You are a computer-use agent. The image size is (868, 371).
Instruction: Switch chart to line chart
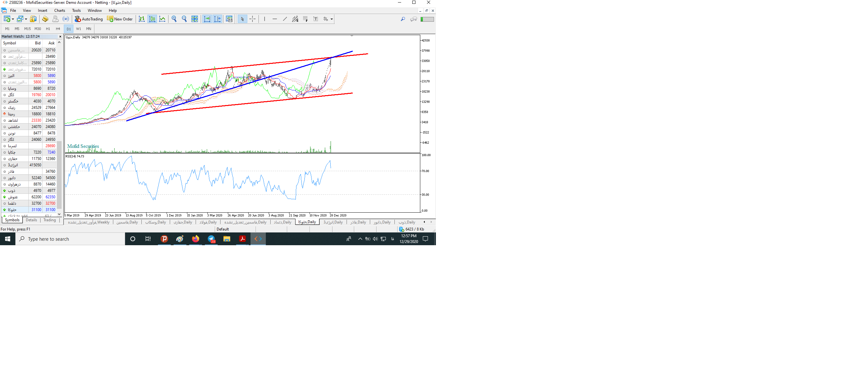click(162, 19)
